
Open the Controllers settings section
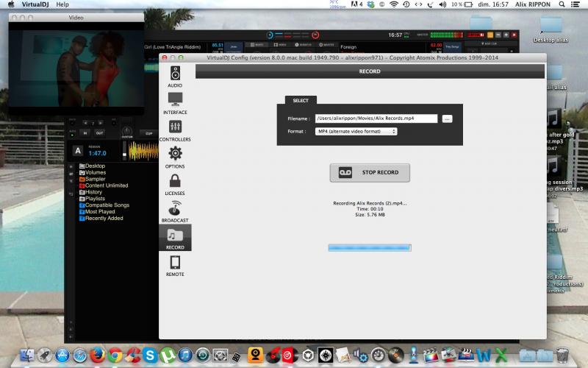(175, 130)
